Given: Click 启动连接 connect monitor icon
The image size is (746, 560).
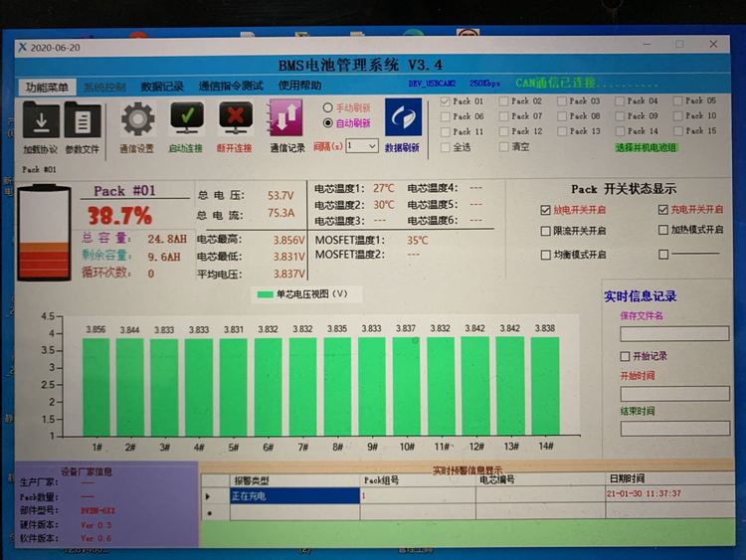Looking at the screenshot, I should pos(187,119).
